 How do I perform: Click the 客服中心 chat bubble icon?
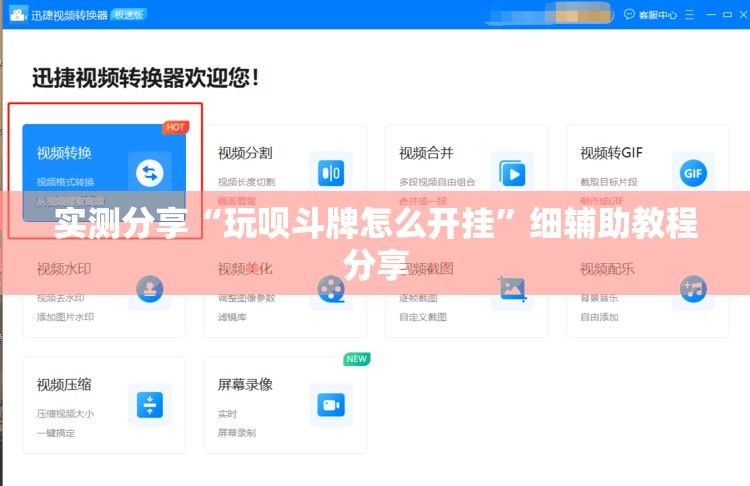pos(629,14)
